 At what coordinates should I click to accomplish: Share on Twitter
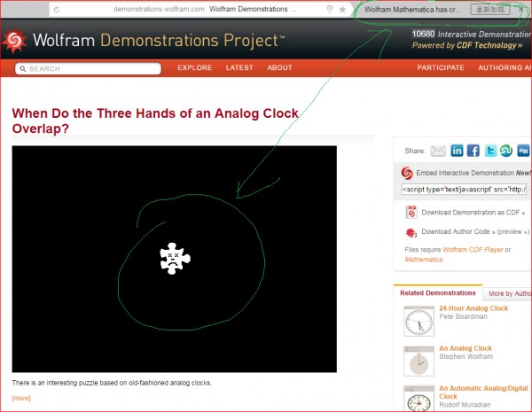[x=490, y=151]
